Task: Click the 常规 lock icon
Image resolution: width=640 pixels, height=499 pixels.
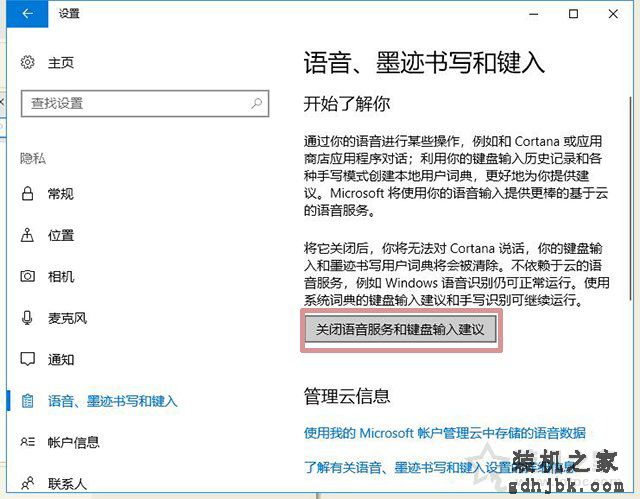Action: click(x=27, y=193)
